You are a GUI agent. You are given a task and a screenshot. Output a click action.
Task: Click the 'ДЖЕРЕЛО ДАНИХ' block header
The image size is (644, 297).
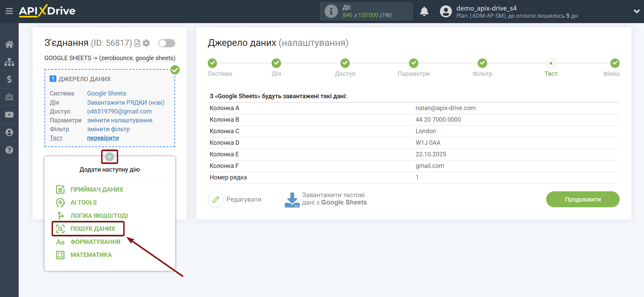tap(85, 79)
